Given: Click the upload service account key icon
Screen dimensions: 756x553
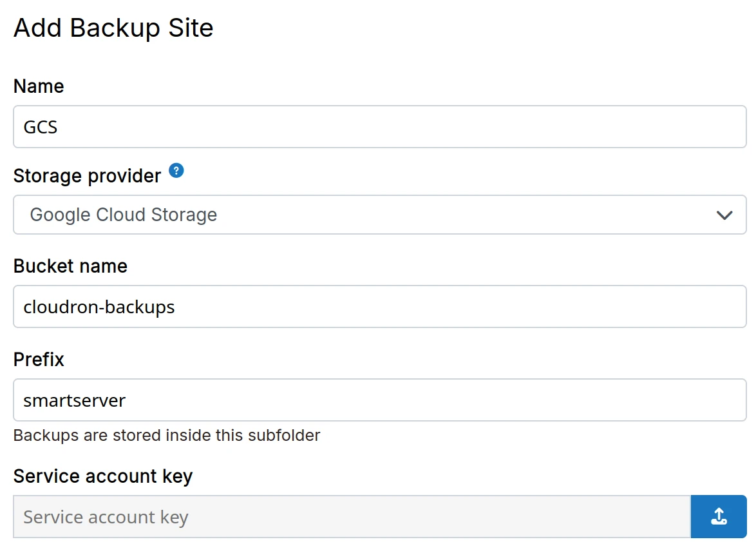Looking at the screenshot, I should (718, 516).
